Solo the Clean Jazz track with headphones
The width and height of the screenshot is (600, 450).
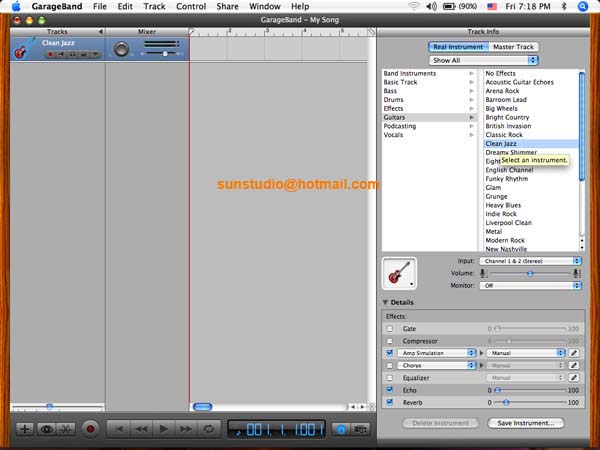72,54
